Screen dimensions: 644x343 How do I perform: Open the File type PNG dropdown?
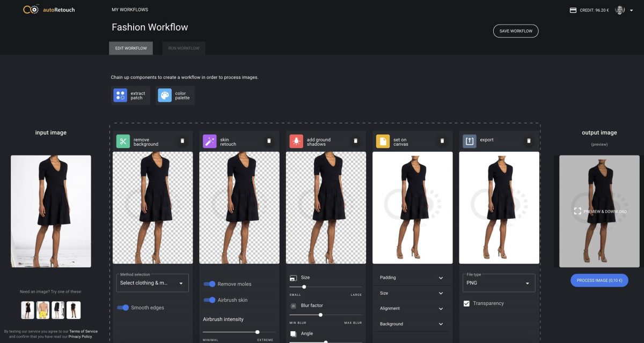click(x=499, y=283)
